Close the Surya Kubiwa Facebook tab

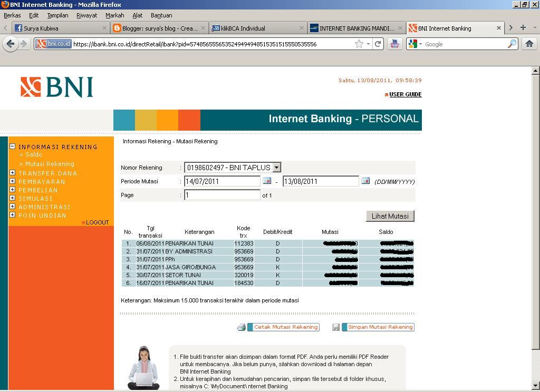(x=104, y=28)
